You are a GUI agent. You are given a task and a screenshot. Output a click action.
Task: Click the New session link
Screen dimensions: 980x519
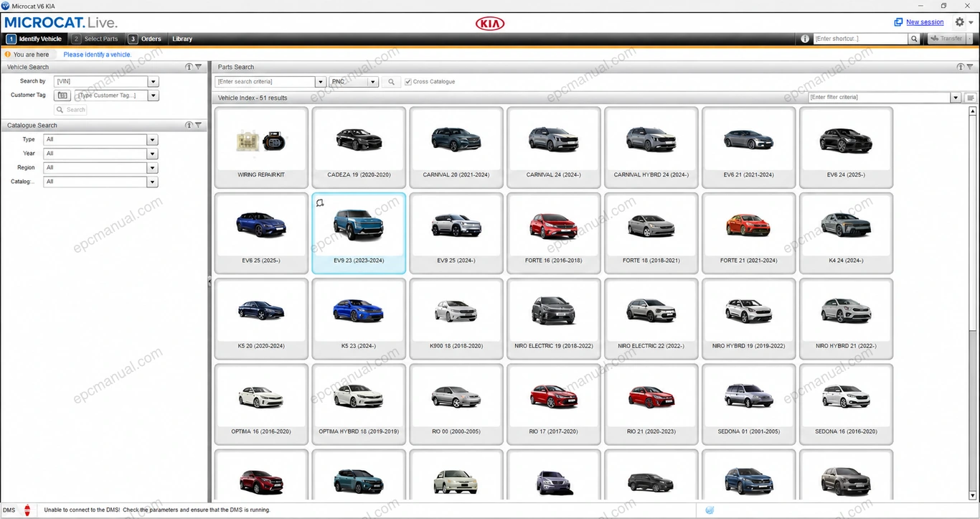925,22
